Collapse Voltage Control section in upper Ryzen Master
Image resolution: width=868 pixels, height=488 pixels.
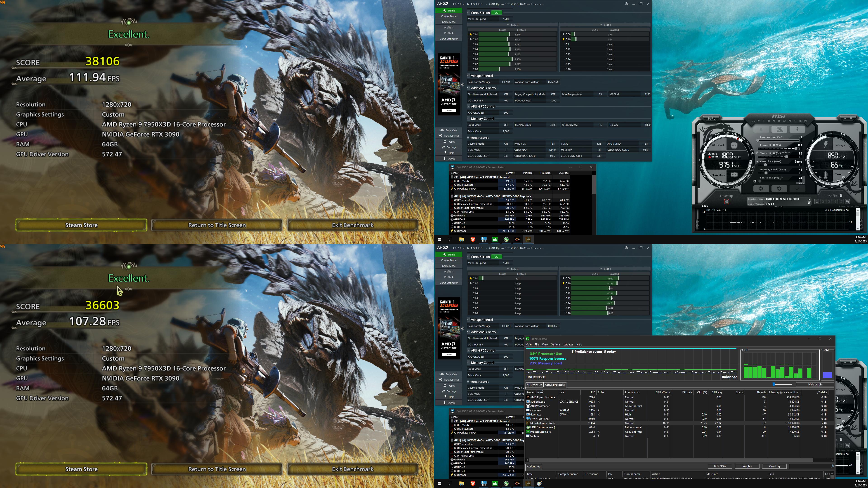coord(468,76)
